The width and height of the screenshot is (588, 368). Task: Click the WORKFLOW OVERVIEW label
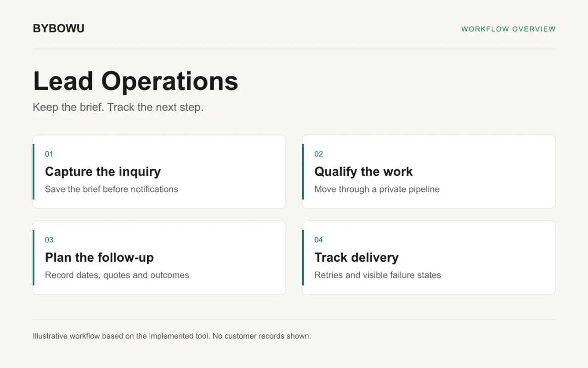509,29
